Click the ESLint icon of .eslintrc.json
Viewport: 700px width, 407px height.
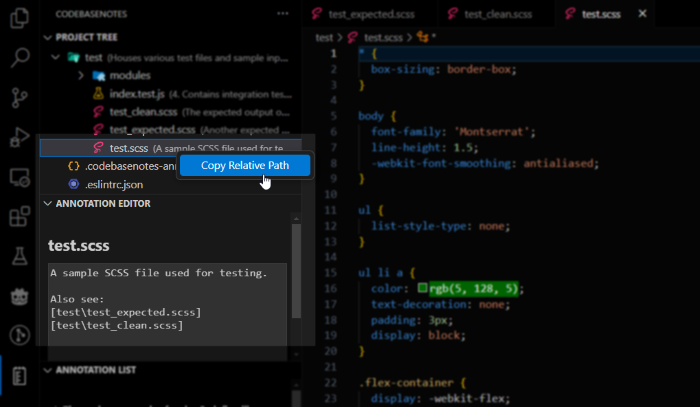pyautogui.click(x=74, y=184)
